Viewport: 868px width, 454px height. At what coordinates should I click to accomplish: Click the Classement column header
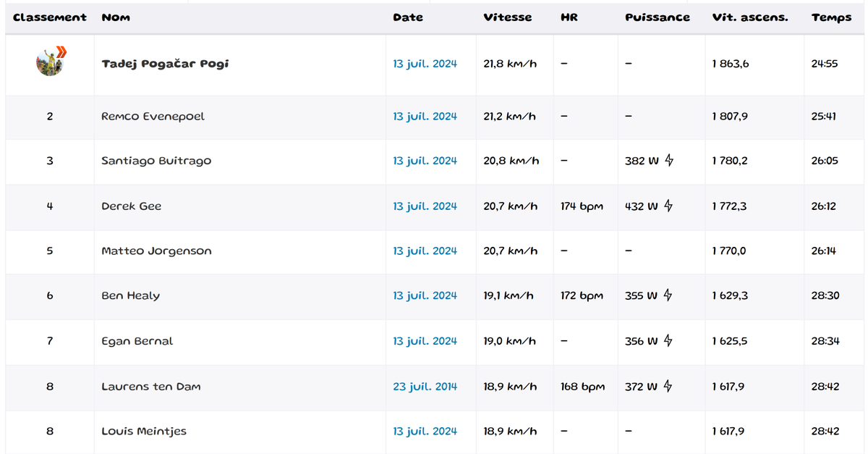50,17
